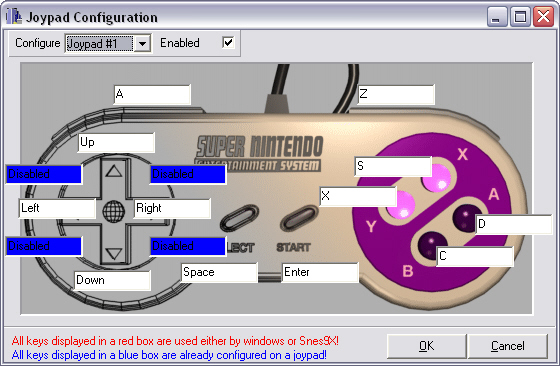Click the Select button field showing Space
This screenshot has height=366, width=560.
(219, 272)
